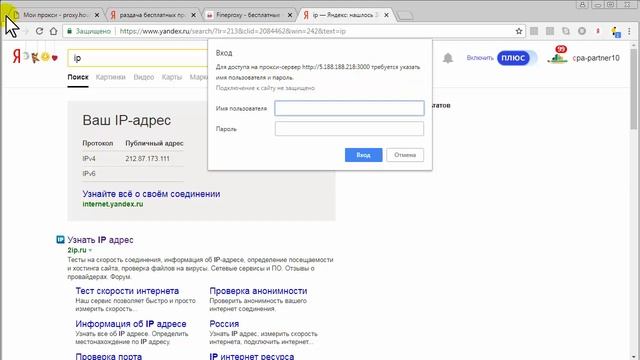Open the Chrome three-dot menu
Viewport: 640px width, 360px height.
point(629,31)
